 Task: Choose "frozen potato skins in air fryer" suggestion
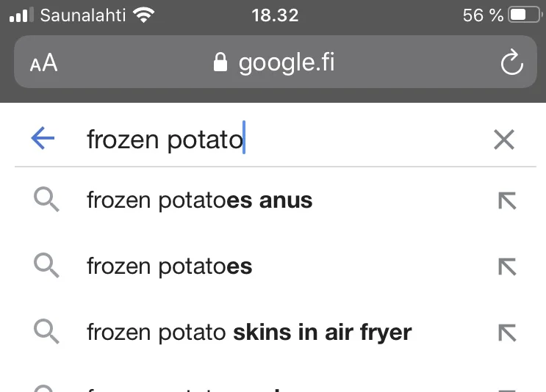point(249,333)
